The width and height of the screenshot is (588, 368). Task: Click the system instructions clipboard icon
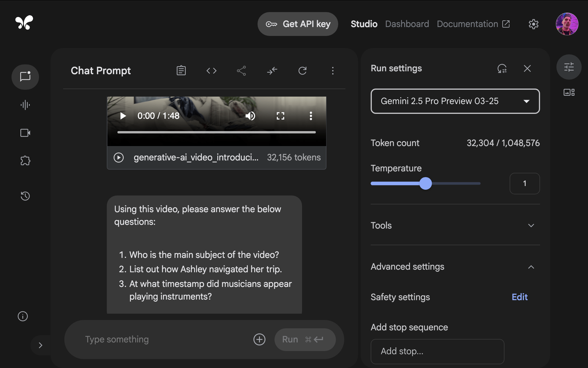[x=181, y=71]
